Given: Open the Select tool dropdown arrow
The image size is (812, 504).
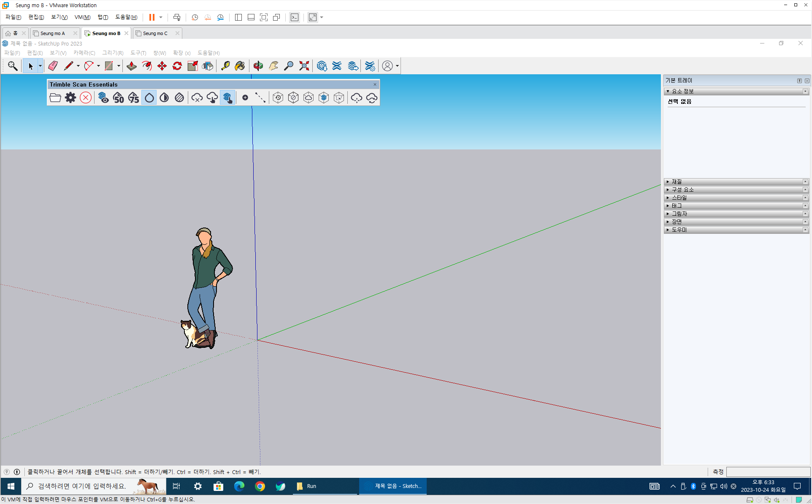Looking at the screenshot, I should pyautogui.click(x=40, y=66).
